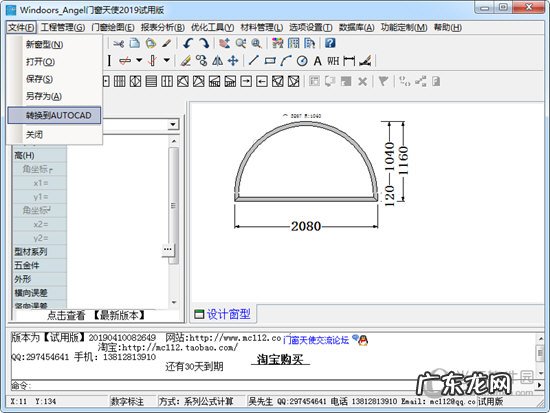Click the property panel scroll up arrow

click(174, 141)
